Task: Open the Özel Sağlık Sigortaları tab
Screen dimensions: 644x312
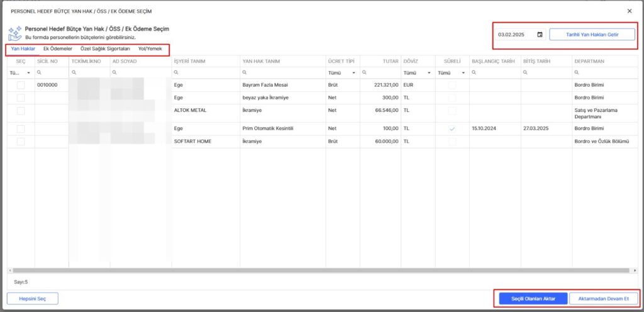Action: (105, 48)
